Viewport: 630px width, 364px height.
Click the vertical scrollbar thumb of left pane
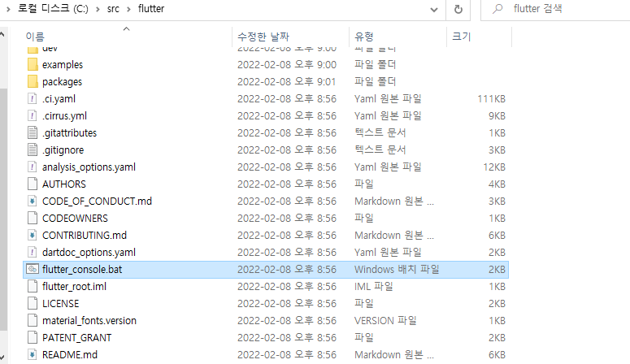pos(3,209)
